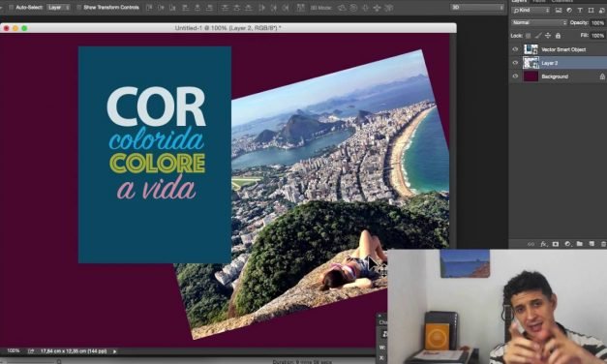Toggle lock all padlock icon

(x=558, y=36)
